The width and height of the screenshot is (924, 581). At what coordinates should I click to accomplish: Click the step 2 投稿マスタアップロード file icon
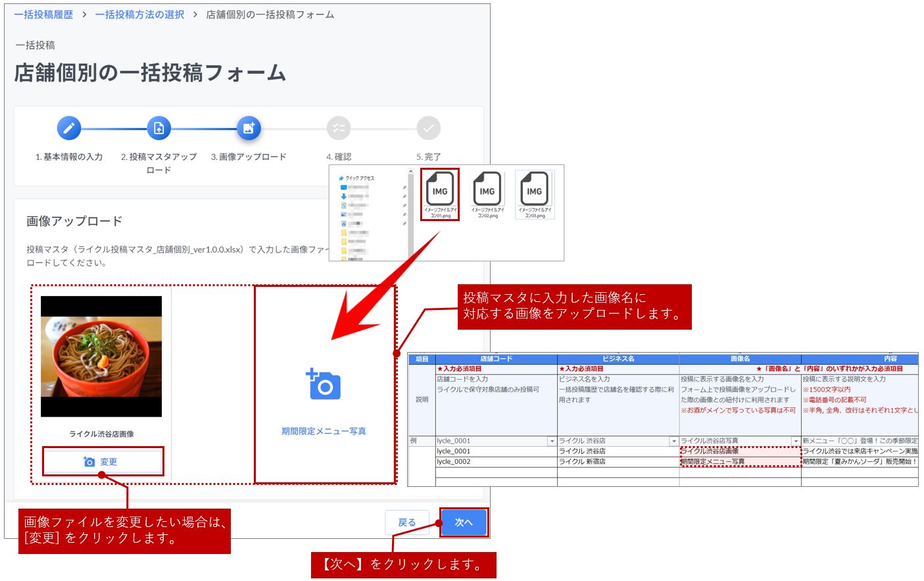[158, 128]
